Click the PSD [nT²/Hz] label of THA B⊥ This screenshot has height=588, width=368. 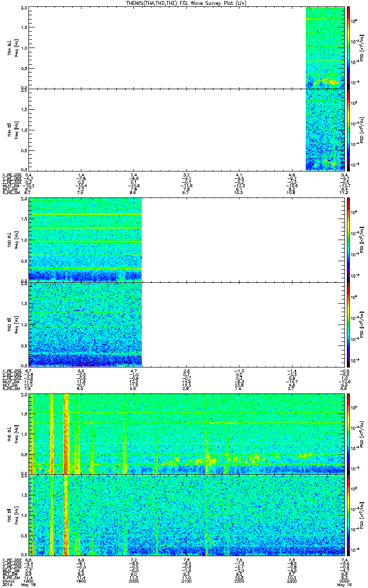pos(362,48)
